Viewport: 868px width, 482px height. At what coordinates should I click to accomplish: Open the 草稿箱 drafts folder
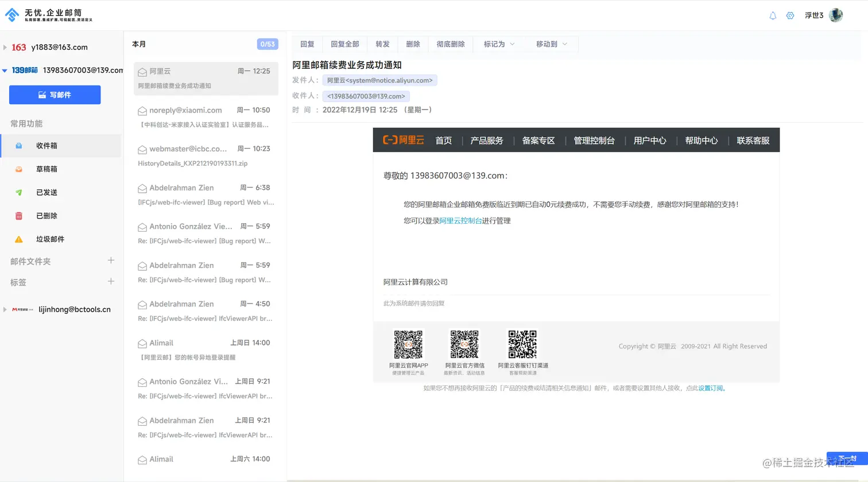coord(61,169)
